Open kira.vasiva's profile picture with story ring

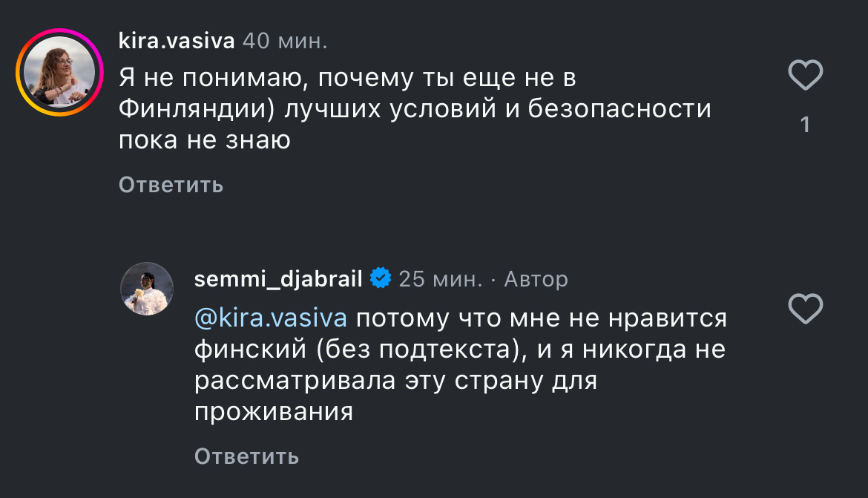click(60, 72)
